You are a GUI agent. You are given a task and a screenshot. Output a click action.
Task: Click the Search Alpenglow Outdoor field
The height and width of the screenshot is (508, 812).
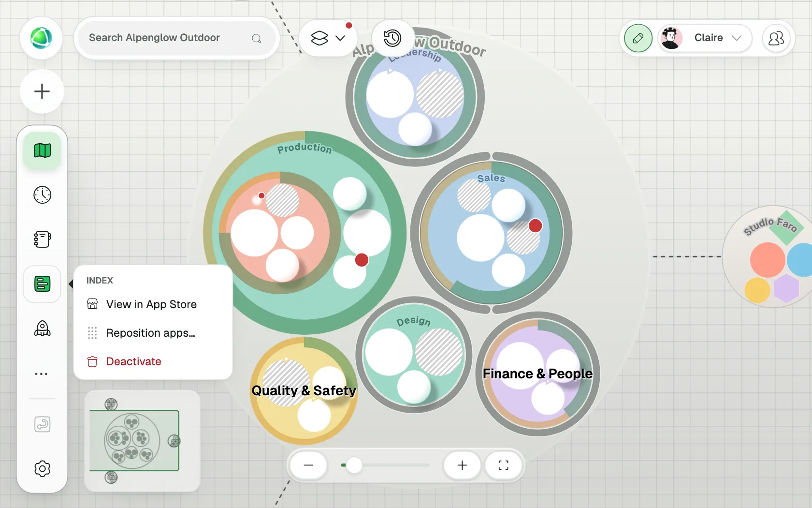177,38
